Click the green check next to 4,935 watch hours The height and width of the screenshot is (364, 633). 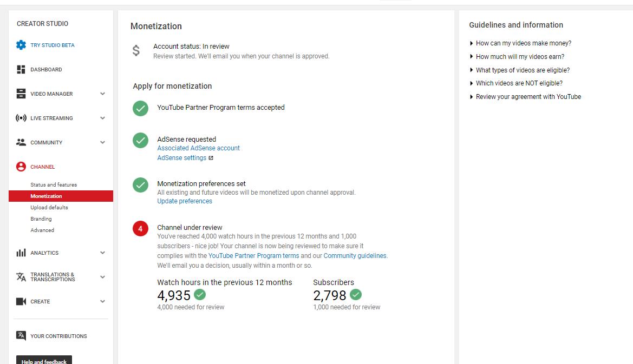tap(200, 295)
